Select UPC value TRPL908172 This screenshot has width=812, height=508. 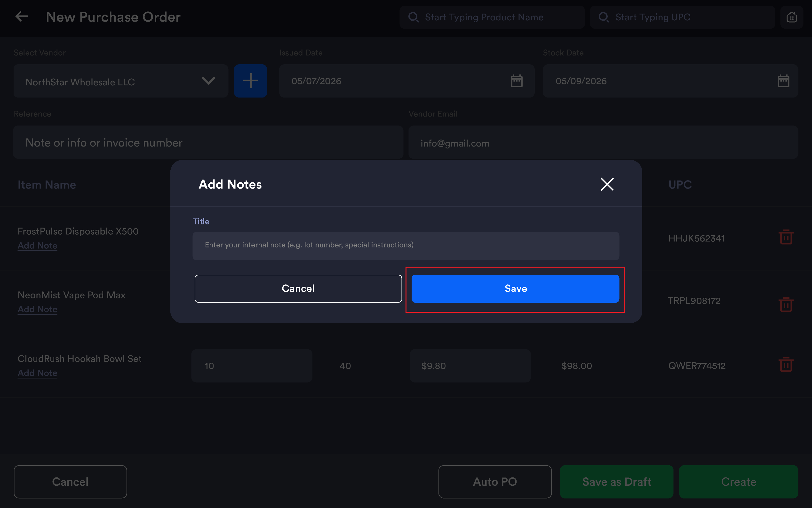(694, 301)
